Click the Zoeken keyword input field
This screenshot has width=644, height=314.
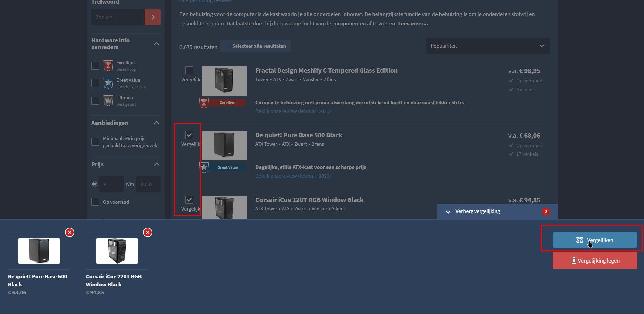(118, 17)
